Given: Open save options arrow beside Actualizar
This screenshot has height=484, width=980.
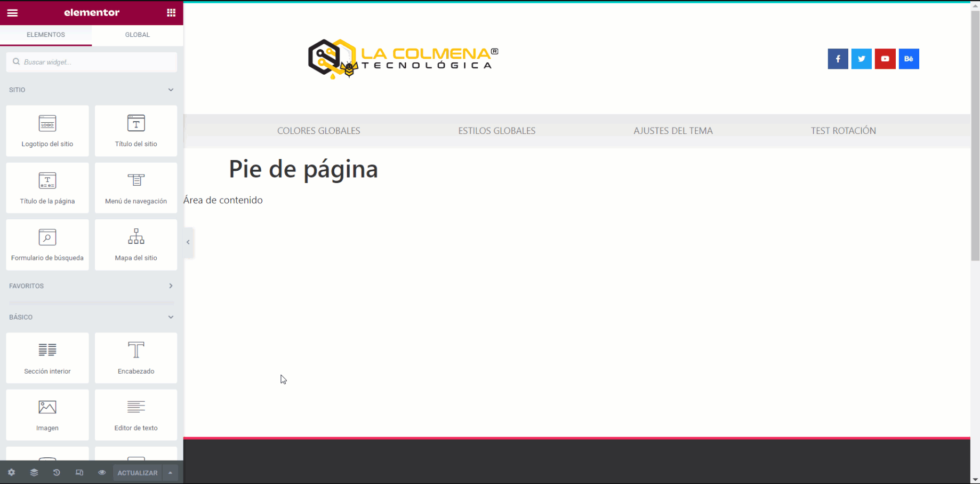Looking at the screenshot, I should (171, 473).
